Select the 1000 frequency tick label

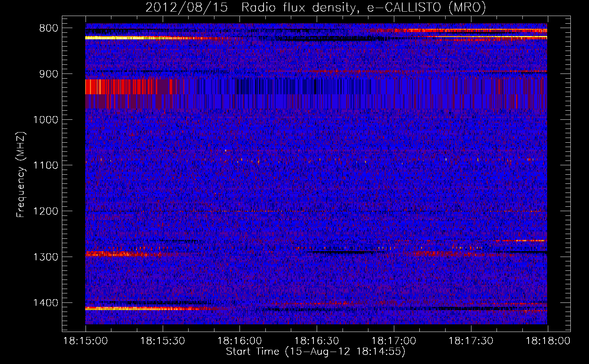click(x=46, y=120)
